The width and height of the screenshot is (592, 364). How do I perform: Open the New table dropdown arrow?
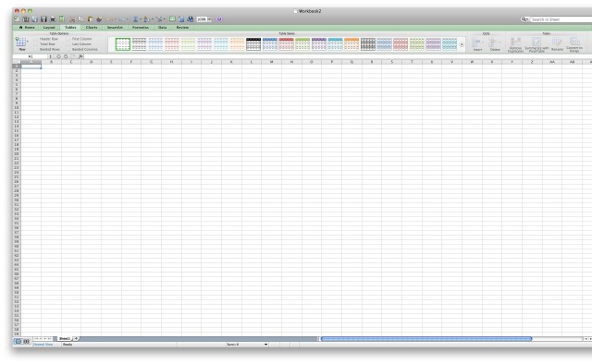pyautogui.click(x=28, y=42)
